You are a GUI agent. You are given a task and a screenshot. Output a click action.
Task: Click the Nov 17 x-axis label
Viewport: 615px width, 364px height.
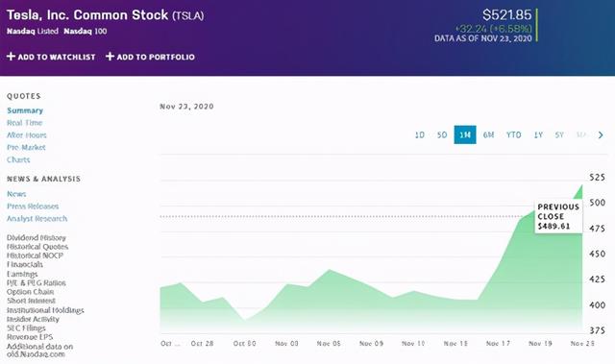[498, 343]
